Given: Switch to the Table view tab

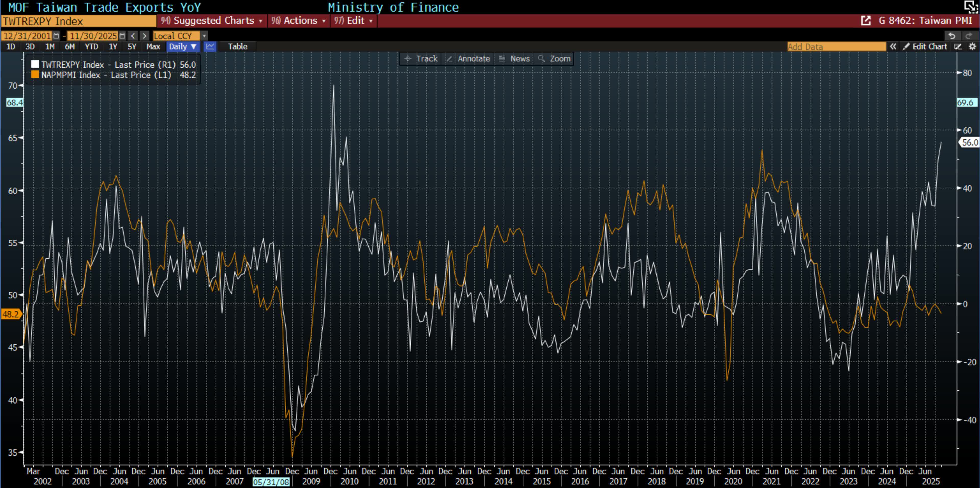Looking at the screenshot, I should 237,46.
